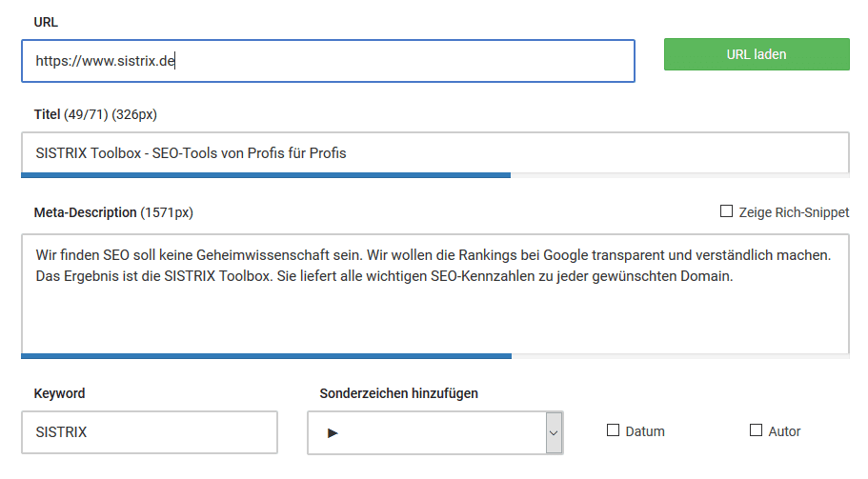Click the Meta-Description length progress bar
Image resolution: width=868 pixels, height=479 pixels.
click(x=435, y=356)
